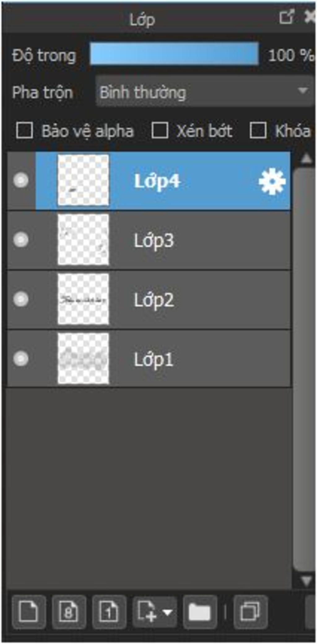Expand the add layer dropdown arrow
Image resolution: width=317 pixels, height=644 pixels.
click(168, 612)
